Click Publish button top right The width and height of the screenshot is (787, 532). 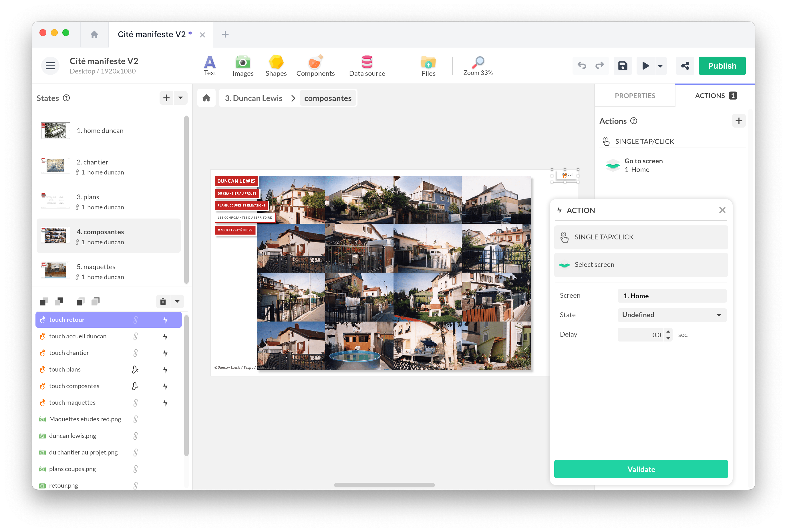click(x=722, y=65)
